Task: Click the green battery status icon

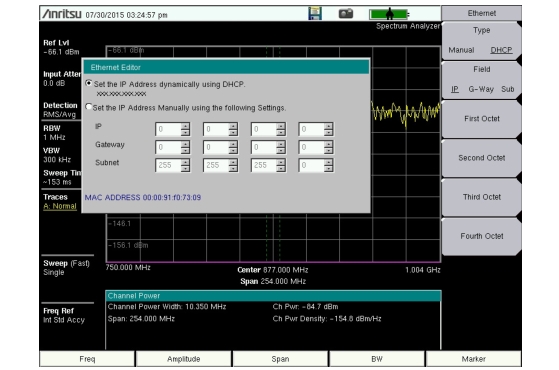Action: [x=389, y=14]
